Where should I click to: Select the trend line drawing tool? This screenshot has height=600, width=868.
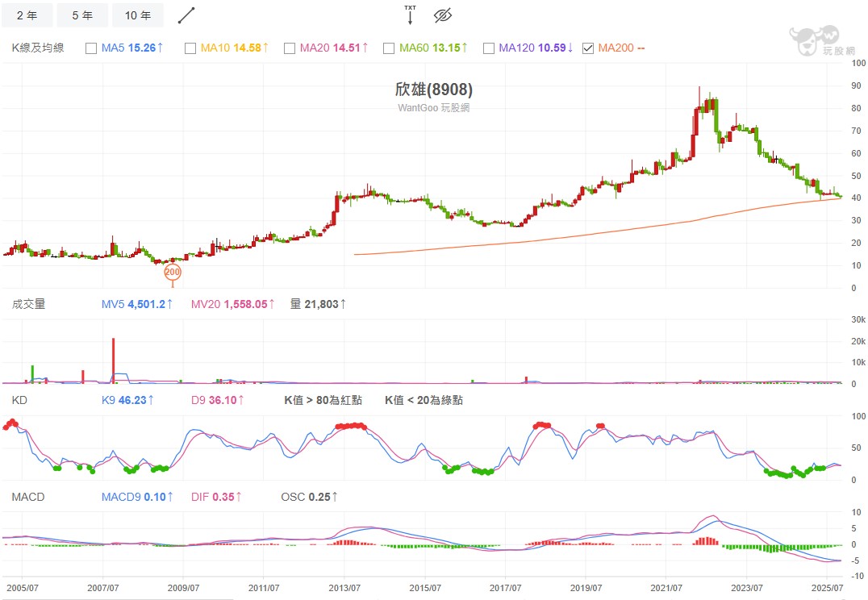[186, 15]
